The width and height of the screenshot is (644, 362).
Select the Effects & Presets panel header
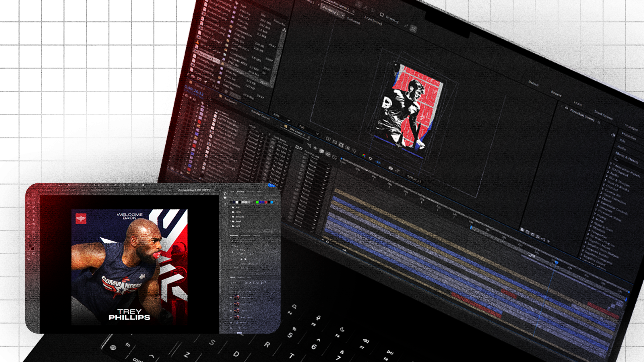click(627, 157)
